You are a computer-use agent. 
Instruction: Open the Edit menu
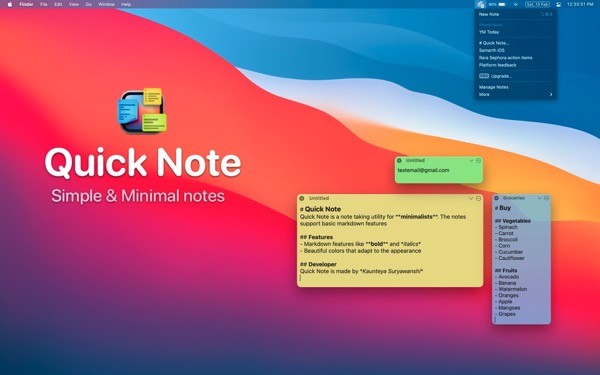click(58, 5)
